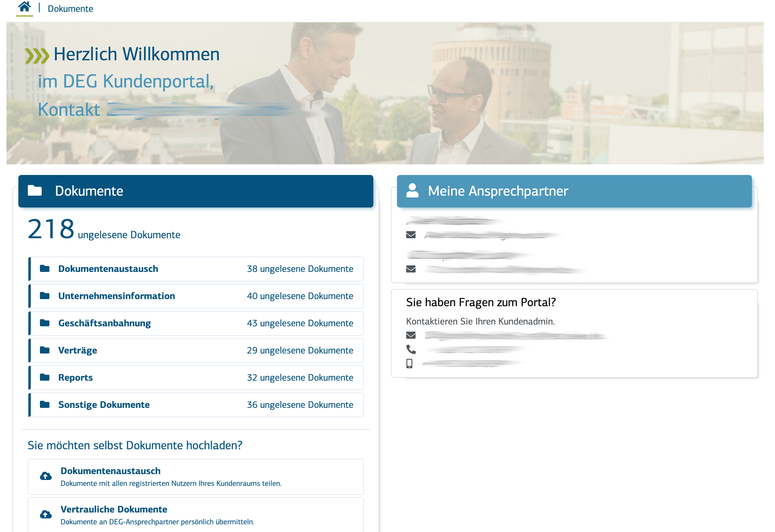775x532 pixels.
Task: Click 29 ungelesene Dokumente text
Action: click(300, 351)
